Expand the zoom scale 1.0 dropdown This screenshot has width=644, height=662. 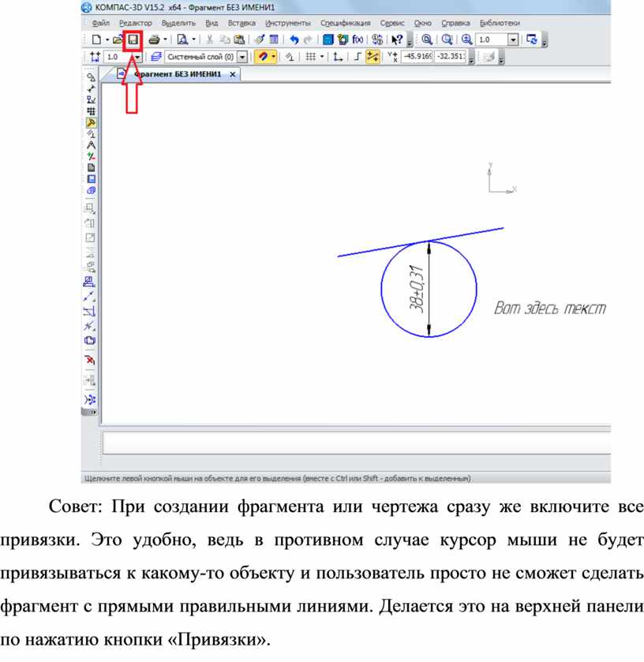[x=514, y=39]
